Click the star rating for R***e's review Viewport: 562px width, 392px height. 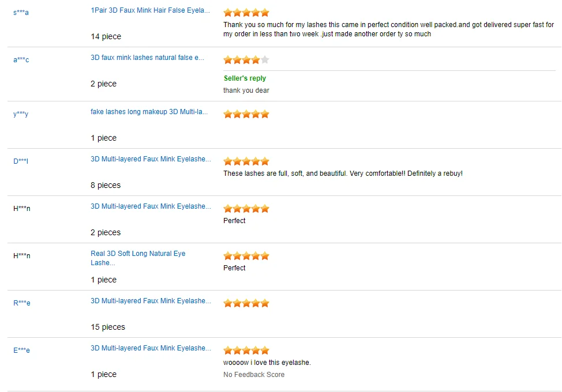pyautogui.click(x=246, y=303)
